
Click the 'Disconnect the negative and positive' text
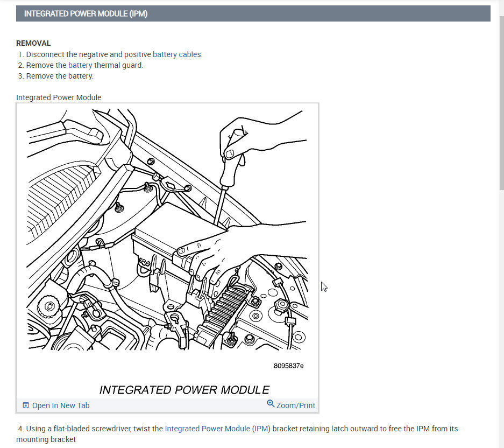click(x=88, y=54)
